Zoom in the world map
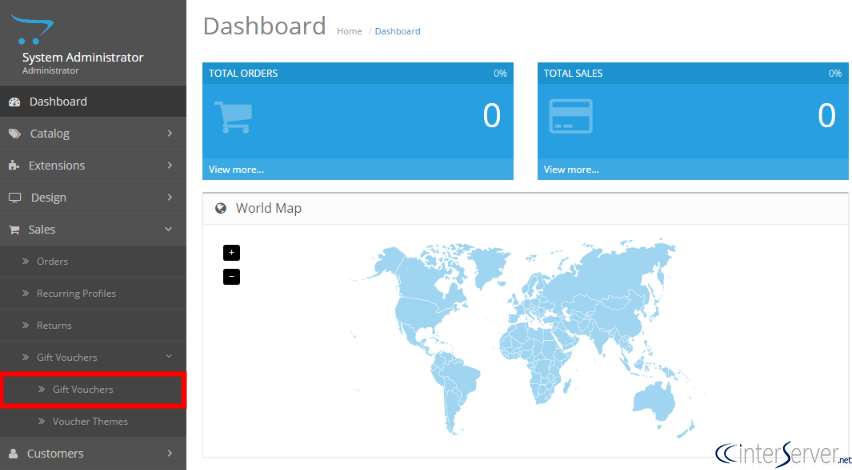Screen dimensions: 852x470 pyautogui.click(x=231, y=253)
